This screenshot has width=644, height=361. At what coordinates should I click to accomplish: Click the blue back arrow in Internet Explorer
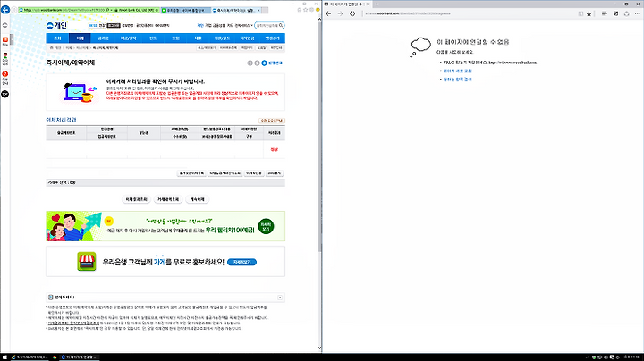coord(5,10)
